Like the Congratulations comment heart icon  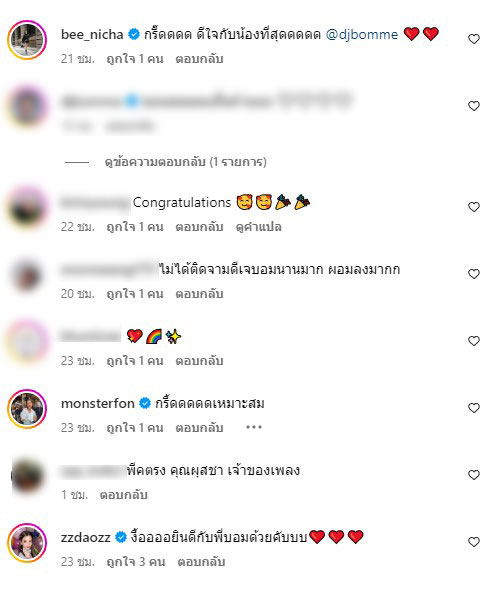[474, 207]
